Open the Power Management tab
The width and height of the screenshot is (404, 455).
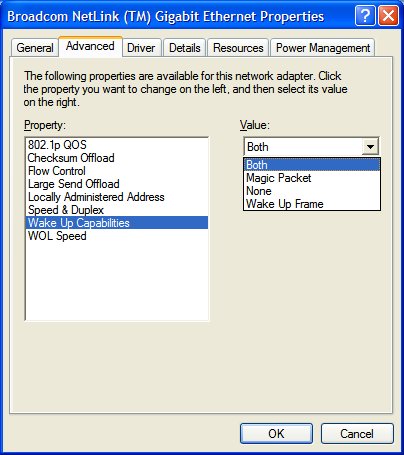(323, 48)
